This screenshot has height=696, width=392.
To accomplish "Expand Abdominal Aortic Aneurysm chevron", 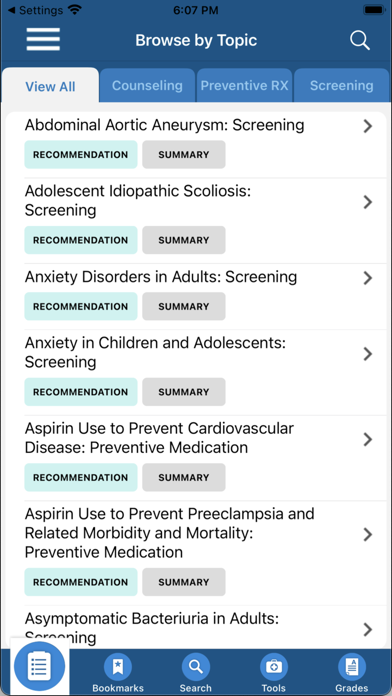I will click(368, 126).
